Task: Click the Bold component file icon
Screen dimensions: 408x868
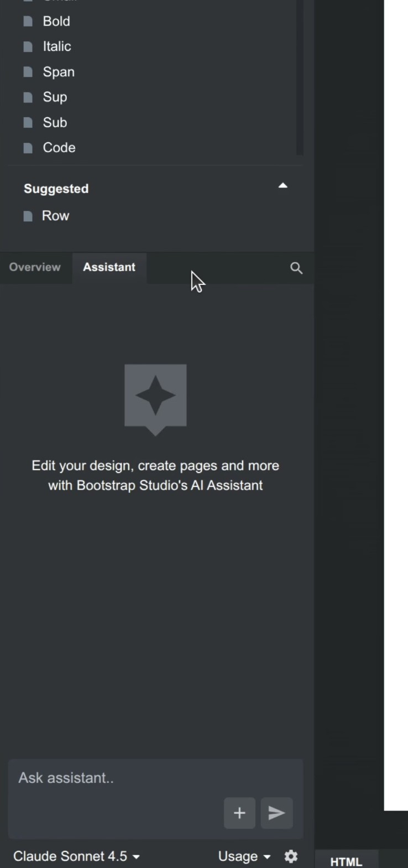Action: (28, 22)
